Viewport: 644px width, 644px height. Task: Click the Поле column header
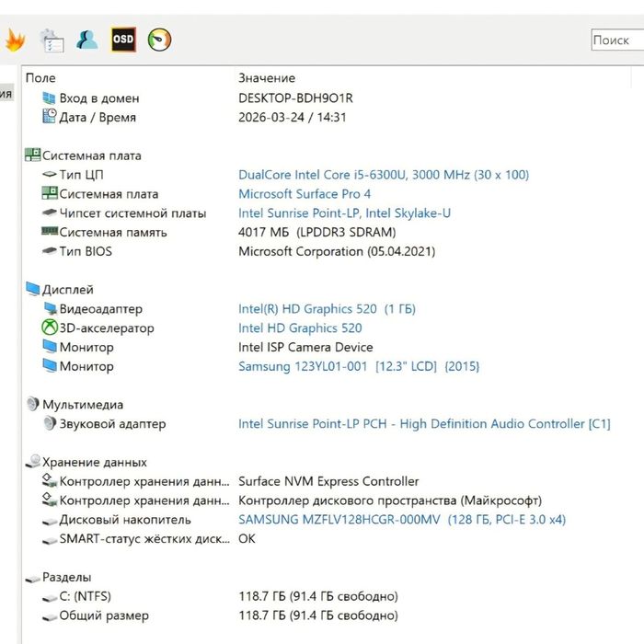tap(40, 77)
